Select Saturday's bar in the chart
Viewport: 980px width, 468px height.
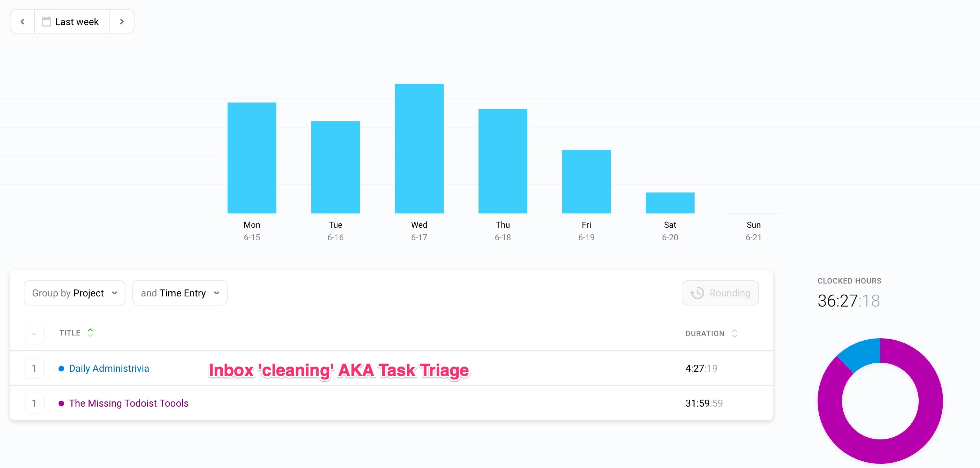[669, 203]
